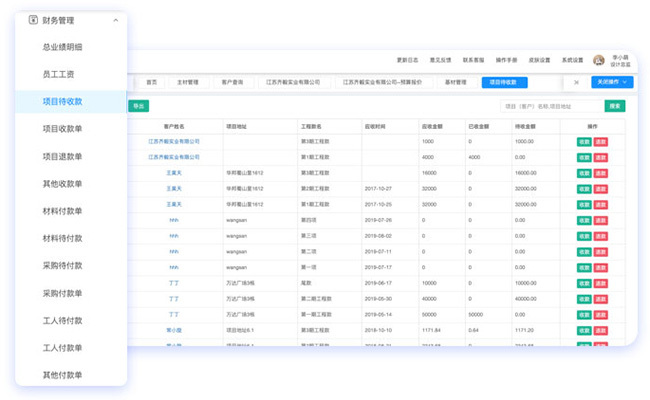Open the 关闭操作 dropdown

click(x=612, y=83)
